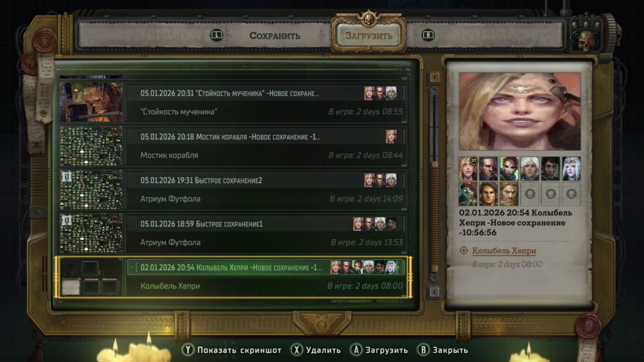644x362 pixels.
Task: Switch to the Загрузить tab
Action: (x=369, y=36)
